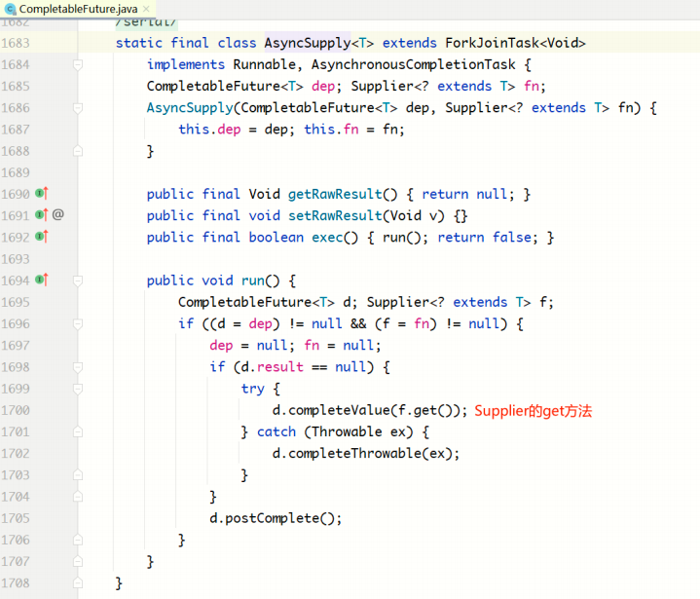Screen dimensions: 700x599
Task: Collapse the class declaration fold at line 1684
Action: [78, 64]
